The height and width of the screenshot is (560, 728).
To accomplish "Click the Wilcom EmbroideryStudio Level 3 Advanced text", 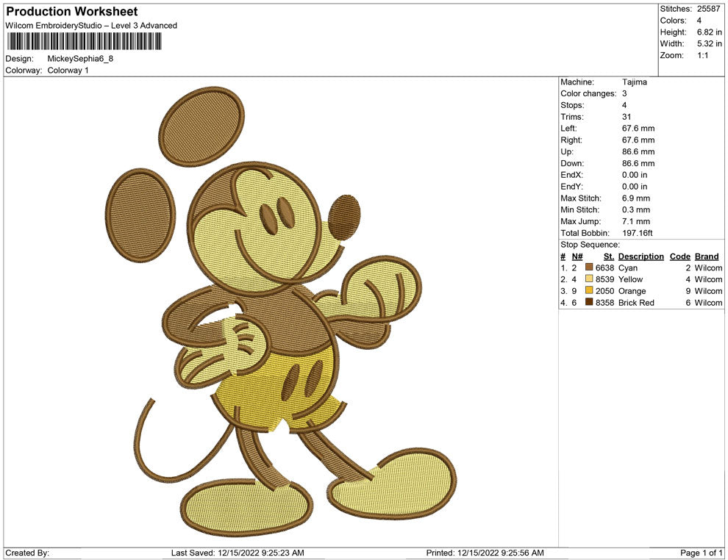I will [x=91, y=26].
